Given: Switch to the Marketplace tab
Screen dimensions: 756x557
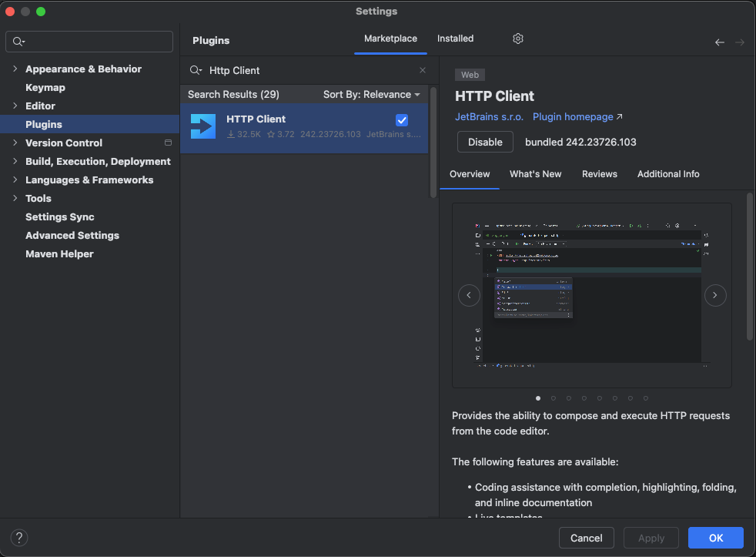Looking at the screenshot, I should (390, 39).
